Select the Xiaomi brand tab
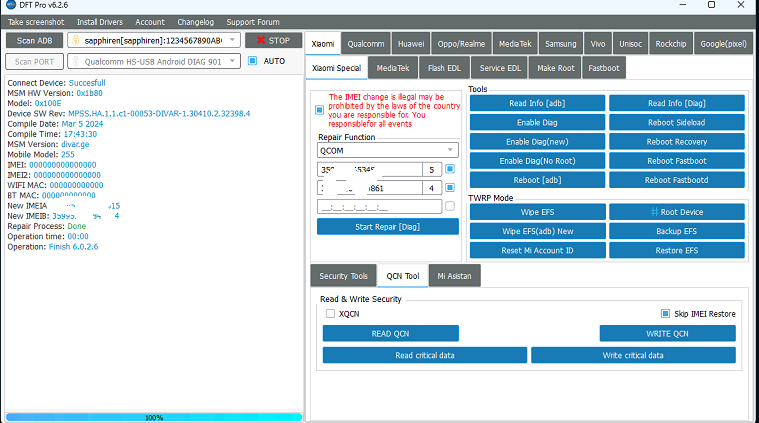Viewport: 759px width, 423px height. click(x=323, y=44)
